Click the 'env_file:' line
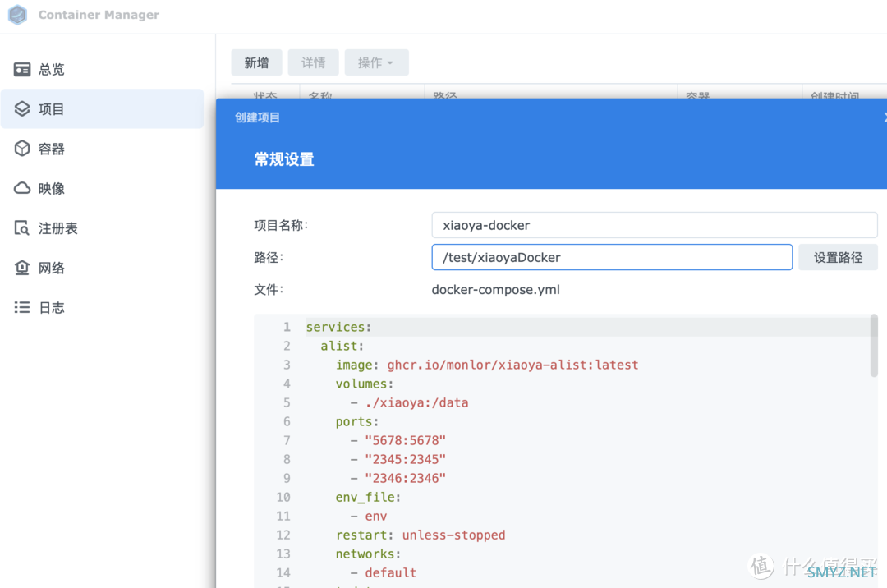This screenshot has width=887, height=588. (x=368, y=497)
